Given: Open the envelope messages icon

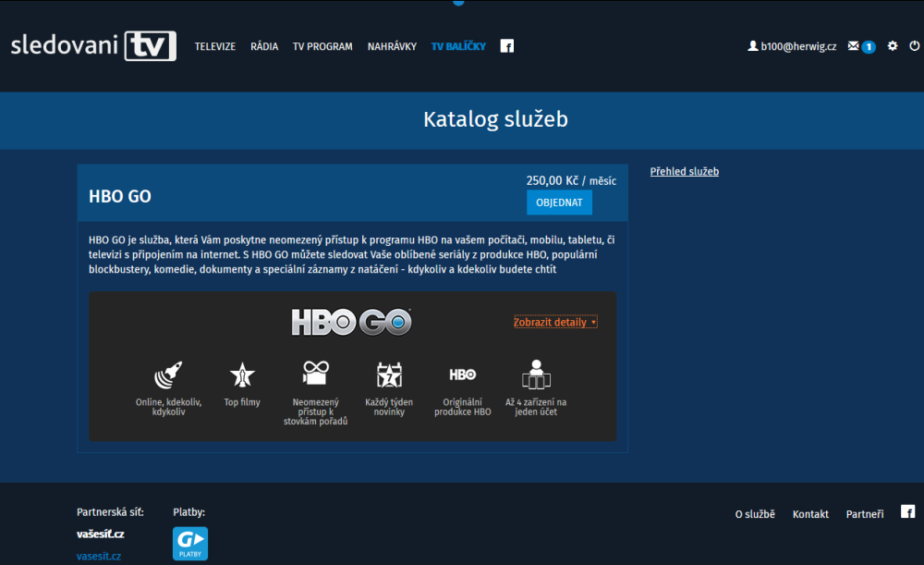Looking at the screenshot, I should tap(853, 46).
